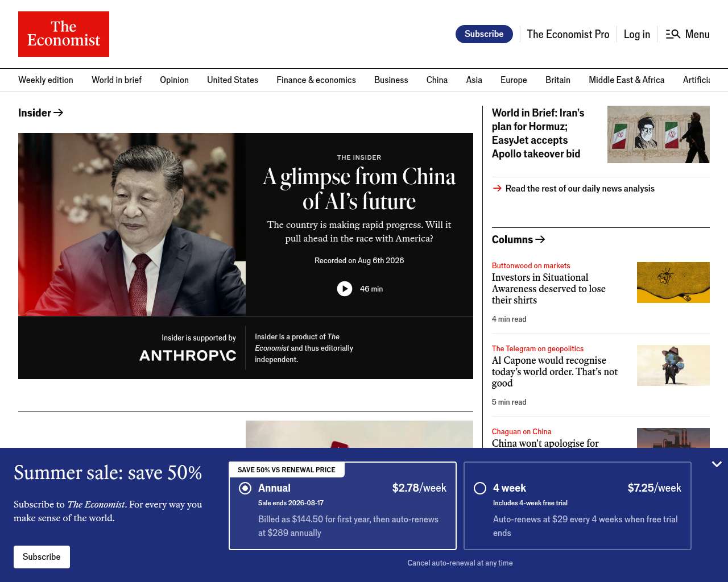728x582 pixels.
Task: Go to Finance & economics section
Action: (x=316, y=80)
